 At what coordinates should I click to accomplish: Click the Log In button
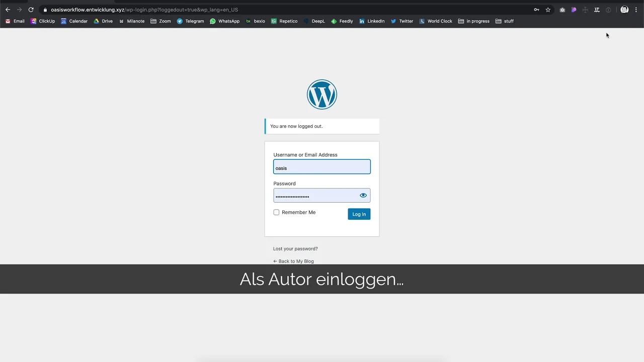[x=359, y=214]
